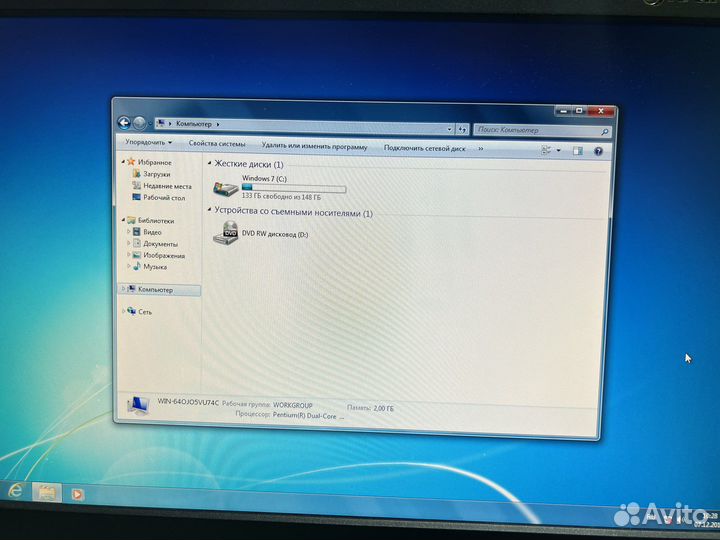Select Библиотеки in the navigation pane
The height and width of the screenshot is (540, 720).
(x=156, y=221)
